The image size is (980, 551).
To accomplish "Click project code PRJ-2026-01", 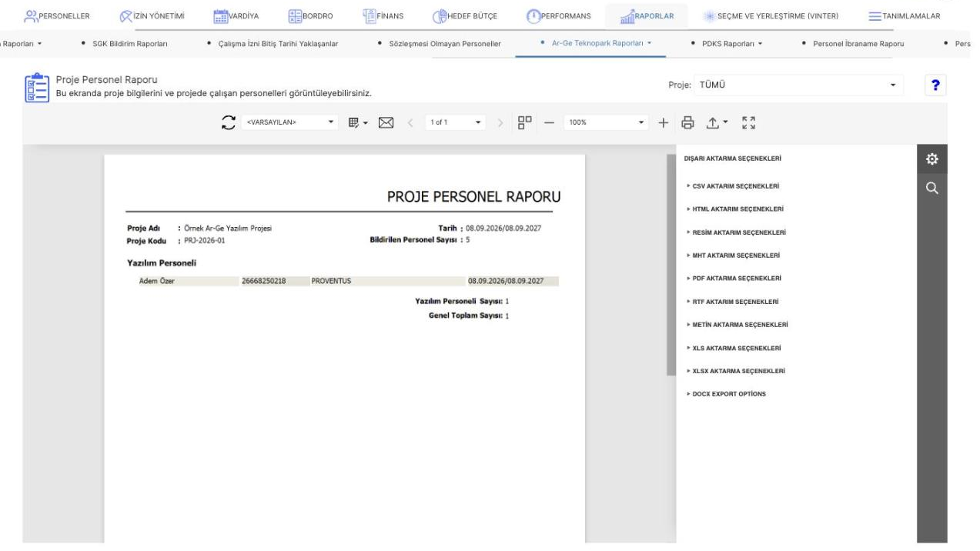I will [205, 241].
